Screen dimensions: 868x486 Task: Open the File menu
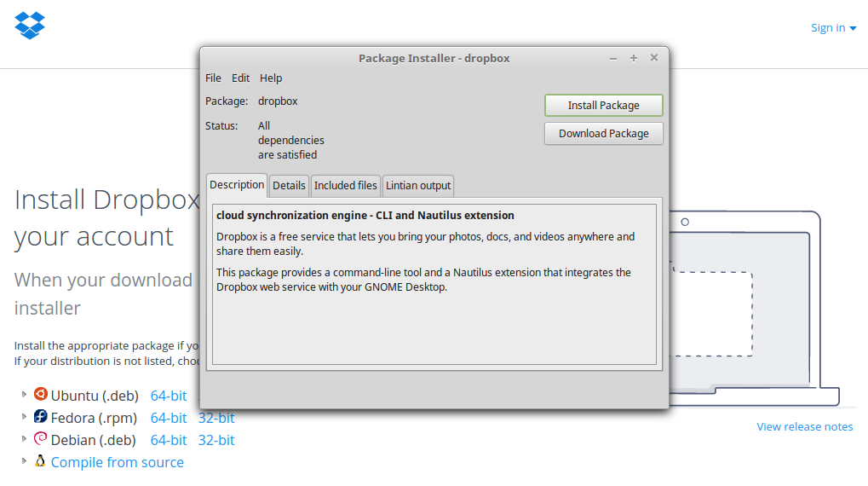213,78
